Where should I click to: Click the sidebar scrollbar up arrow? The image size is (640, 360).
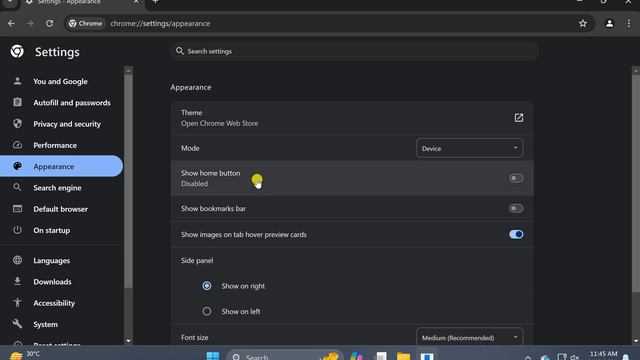(128, 70)
